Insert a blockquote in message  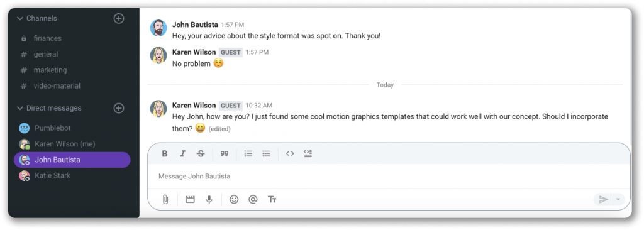pyautogui.click(x=225, y=153)
